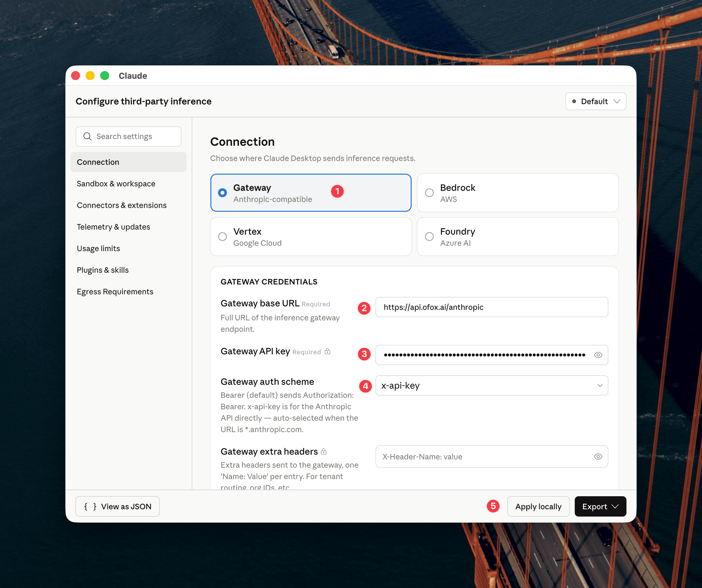Click into the Gateway base URL field

pos(491,307)
